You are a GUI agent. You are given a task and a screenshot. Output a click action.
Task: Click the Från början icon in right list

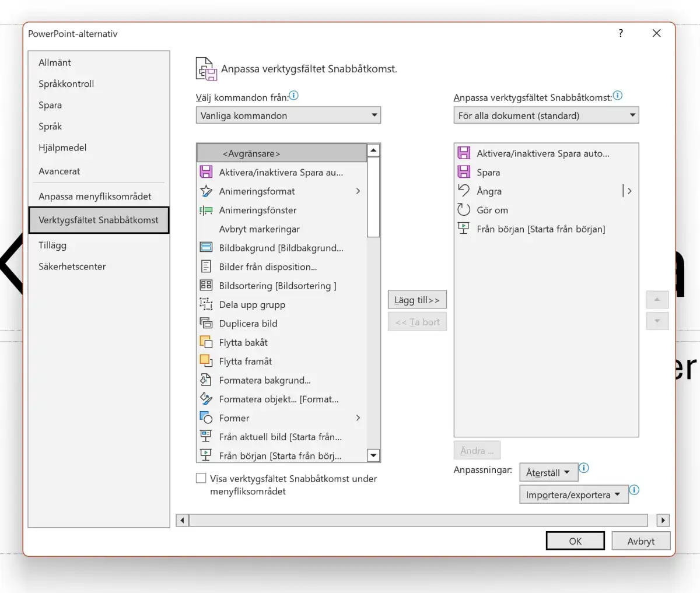coord(464,229)
